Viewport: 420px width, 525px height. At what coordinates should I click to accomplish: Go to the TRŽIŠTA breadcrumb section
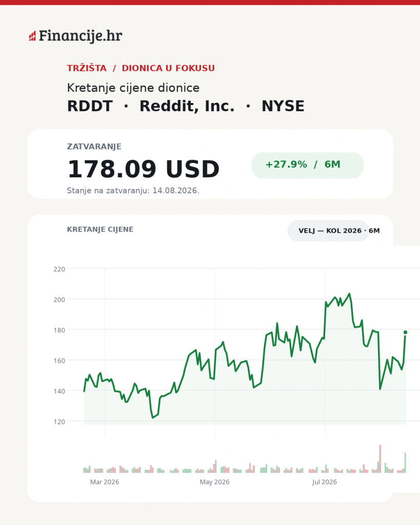87,68
